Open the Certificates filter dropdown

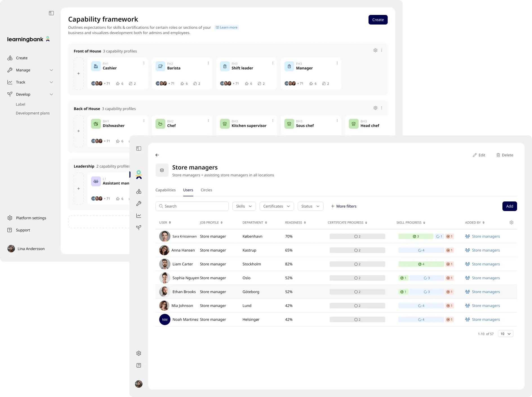[x=277, y=206]
